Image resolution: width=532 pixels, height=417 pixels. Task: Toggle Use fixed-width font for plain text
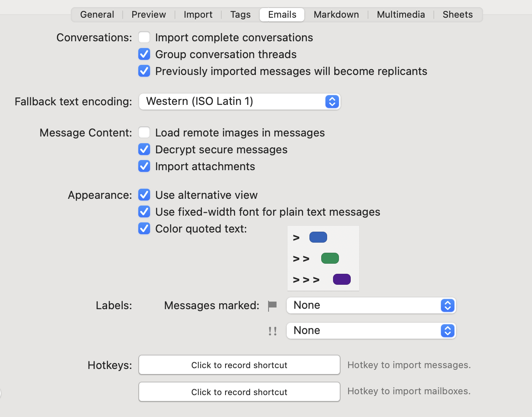[144, 212]
